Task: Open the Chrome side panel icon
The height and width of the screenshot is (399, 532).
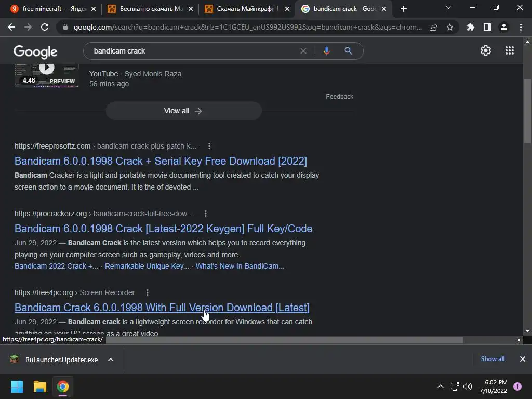Action: coord(487,27)
